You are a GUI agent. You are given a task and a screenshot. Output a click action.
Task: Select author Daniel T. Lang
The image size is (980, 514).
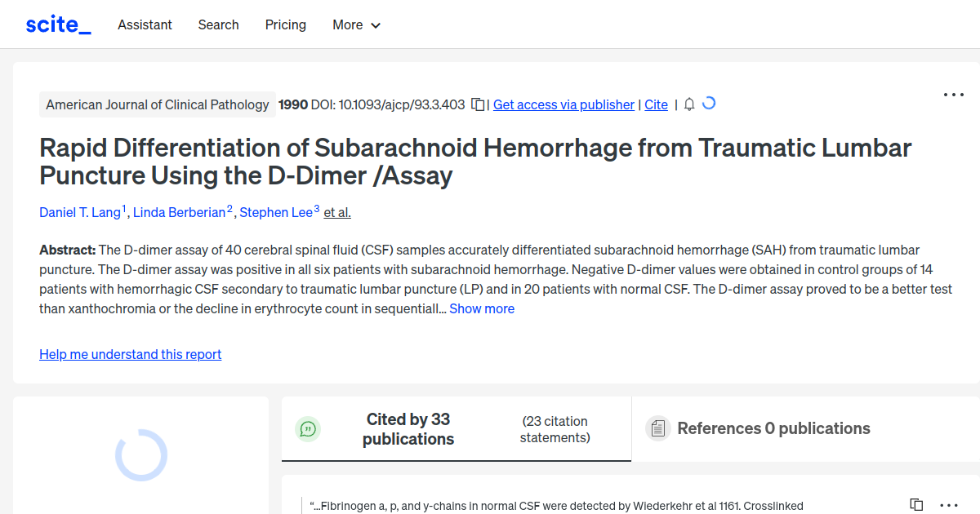[x=79, y=212]
